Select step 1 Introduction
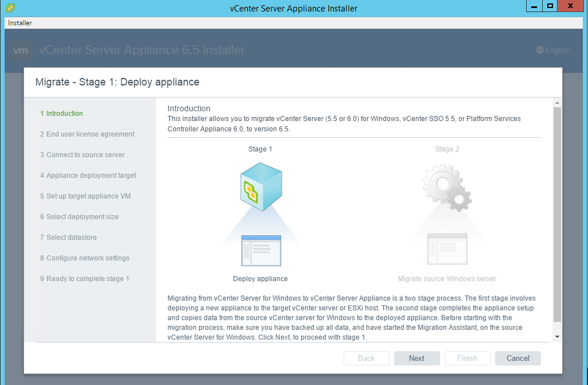This screenshot has height=385, width=588. pos(61,114)
